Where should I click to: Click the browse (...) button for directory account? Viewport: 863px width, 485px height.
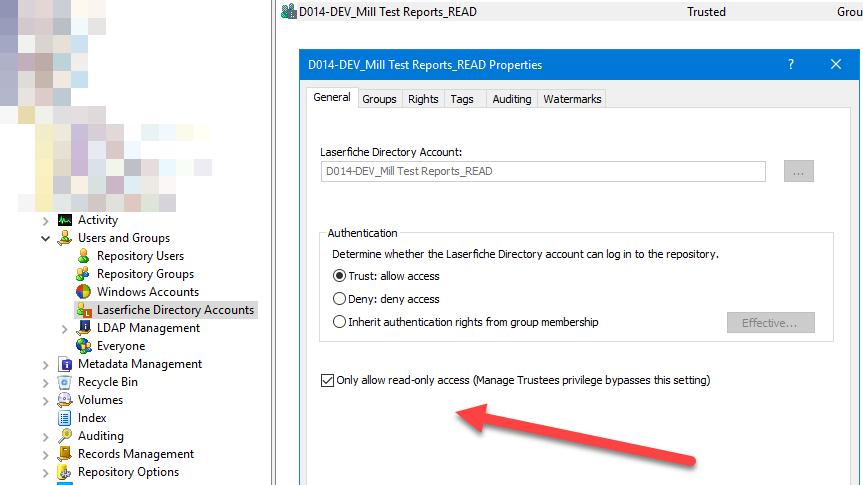(799, 172)
